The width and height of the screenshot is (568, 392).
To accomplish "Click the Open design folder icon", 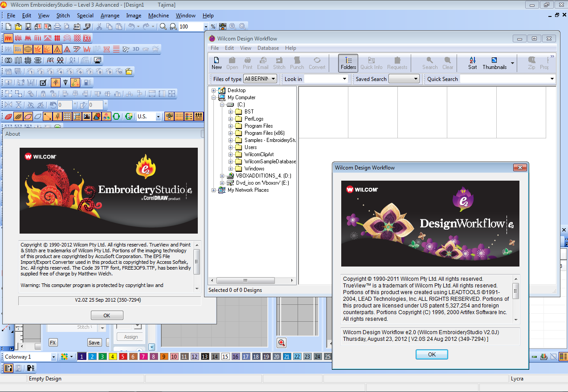I will pyautogui.click(x=18, y=27).
